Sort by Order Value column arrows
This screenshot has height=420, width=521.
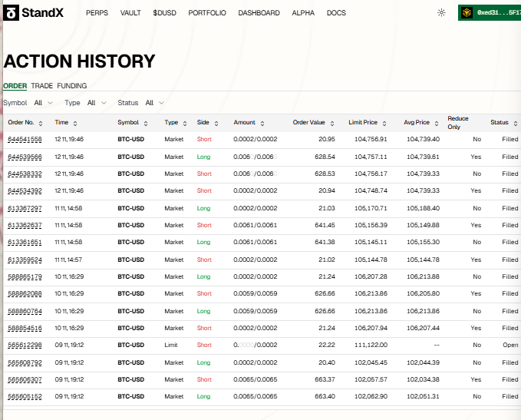[332, 124]
